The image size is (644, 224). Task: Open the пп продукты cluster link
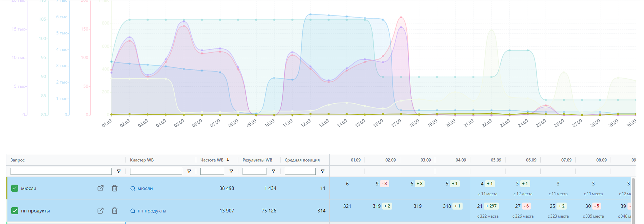pyautogui.click(x=152, y=211)
